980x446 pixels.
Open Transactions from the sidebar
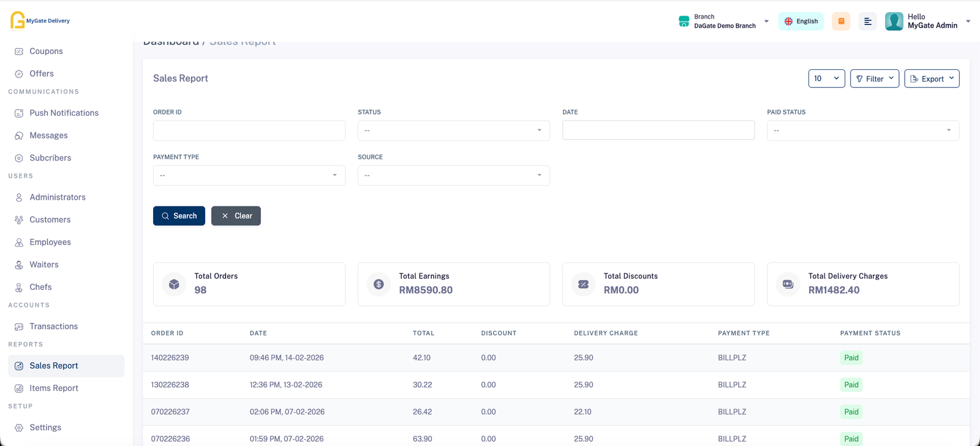pyautogui.click(x=53, y=327)
